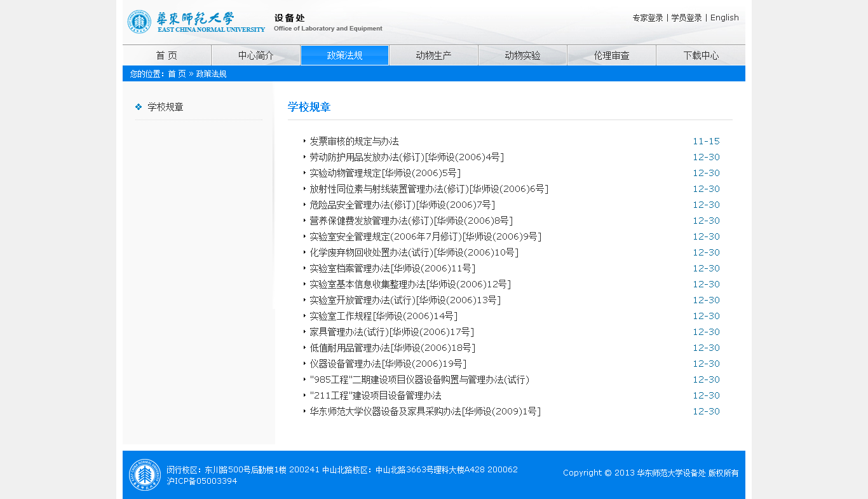Open the 中心简介 navigation tab

[255, 55]
